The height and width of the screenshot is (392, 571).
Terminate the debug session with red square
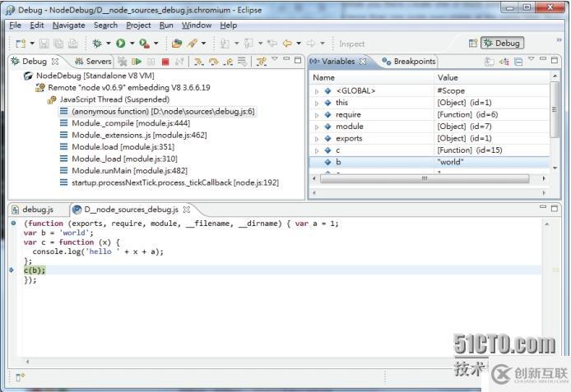tap(165, 62)
